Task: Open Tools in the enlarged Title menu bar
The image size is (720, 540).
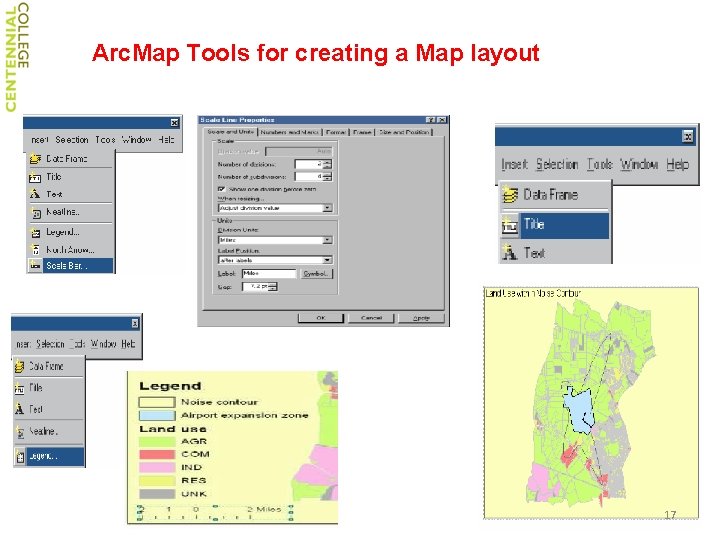Action: click(x=600, y=164)
